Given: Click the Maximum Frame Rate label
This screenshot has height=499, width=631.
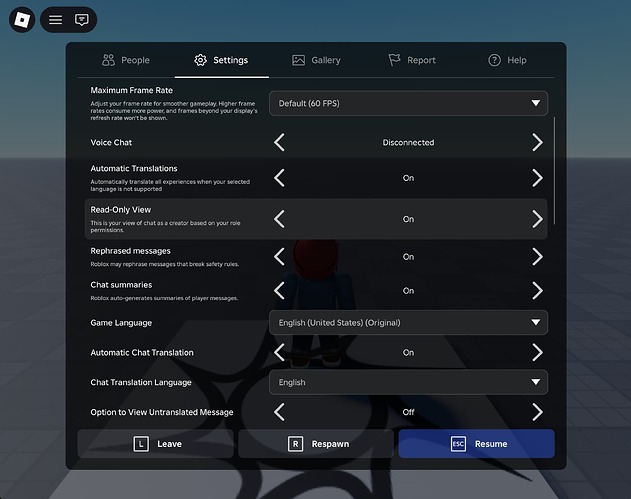Looking at the screenshot, I should click(132, 90).
